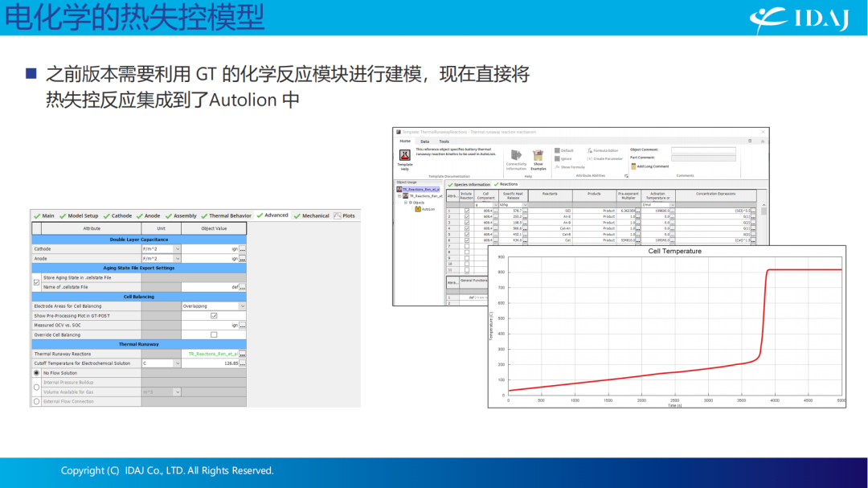
Task: Collapse Objects tree node
Action: pos(406,203)
